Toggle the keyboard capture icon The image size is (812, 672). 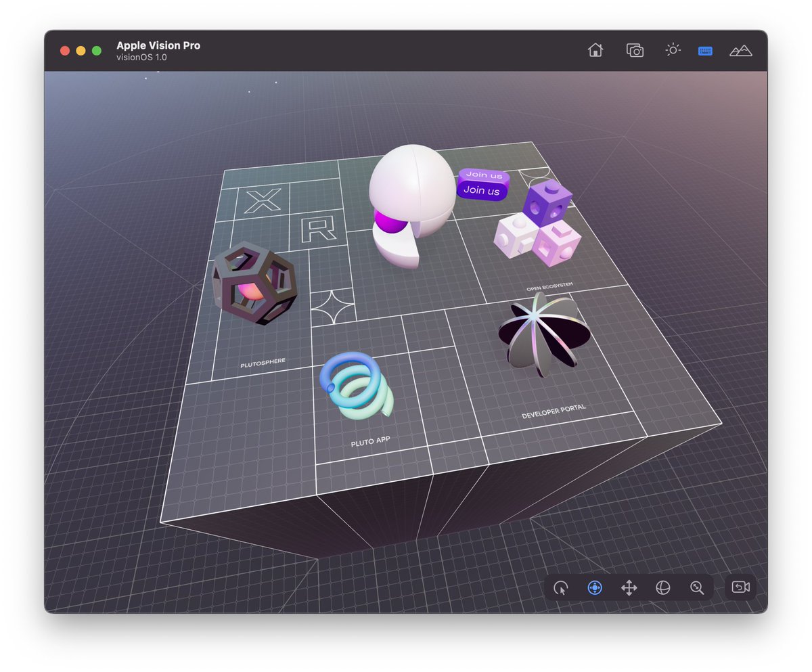(x=705, y=51)
